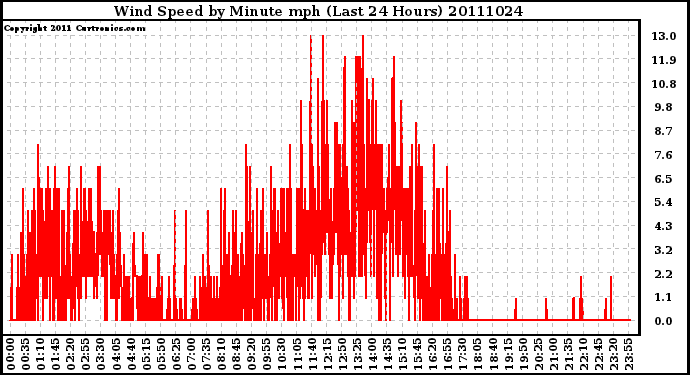
Task: Click the time label 05:15
Action: (x=146, y=355)
